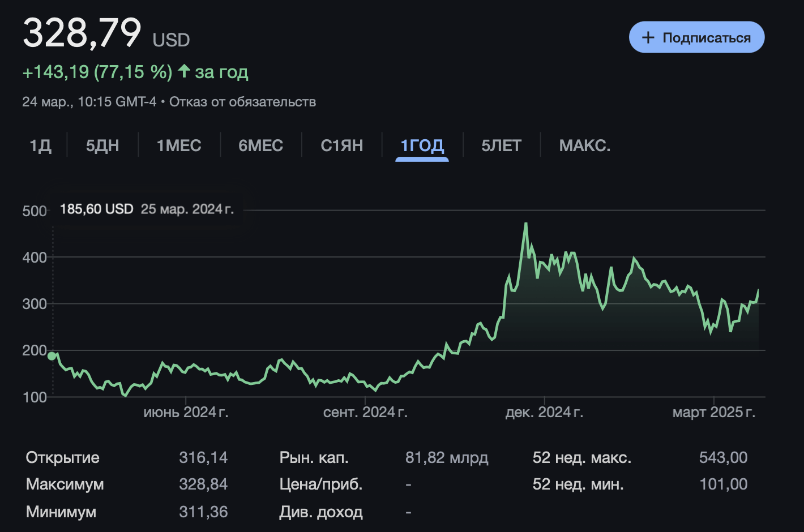Click the Подписаться button
This screenshot has height=532, width=804.
click(696, 37)
